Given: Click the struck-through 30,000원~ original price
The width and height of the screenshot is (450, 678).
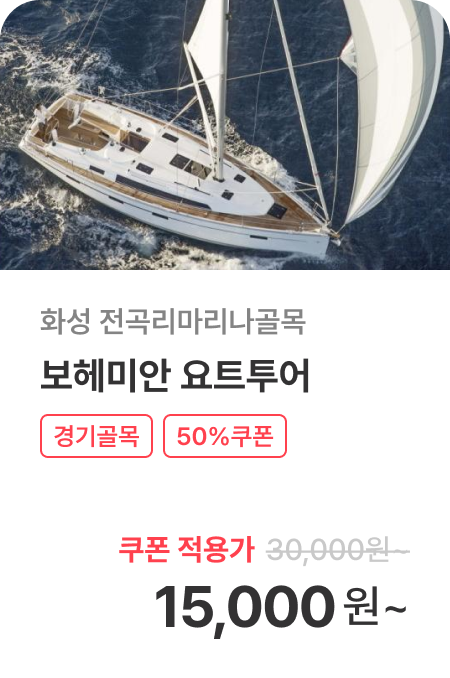Looking at the screenshot, I should (338, 550).
